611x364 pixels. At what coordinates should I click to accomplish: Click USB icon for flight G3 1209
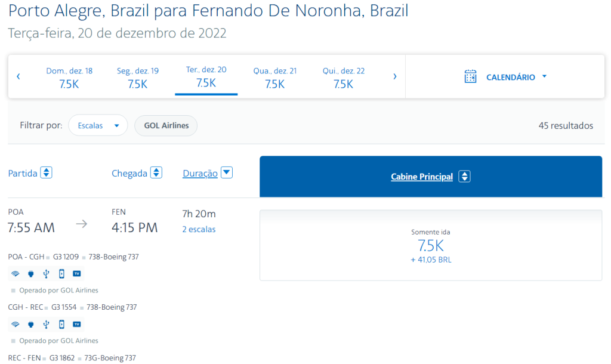coord(46,273)
